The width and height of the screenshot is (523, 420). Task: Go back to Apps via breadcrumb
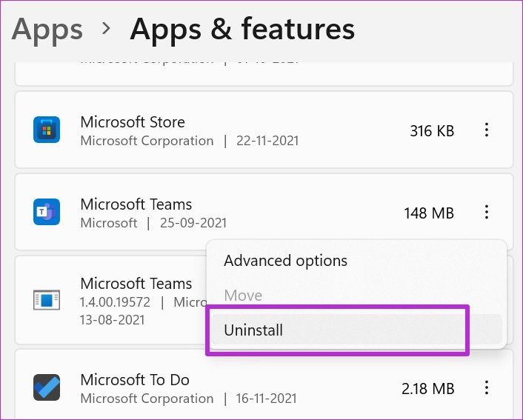[47, 29]
